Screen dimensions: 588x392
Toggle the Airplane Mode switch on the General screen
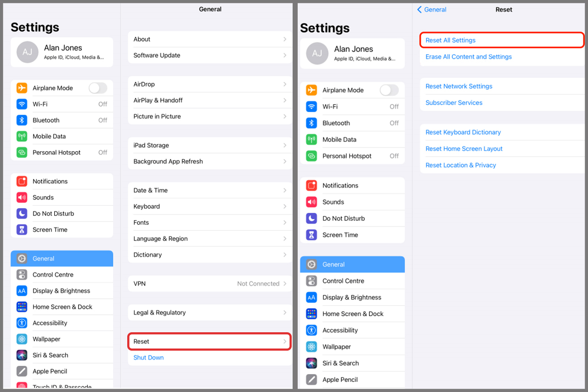pos(98,88)
